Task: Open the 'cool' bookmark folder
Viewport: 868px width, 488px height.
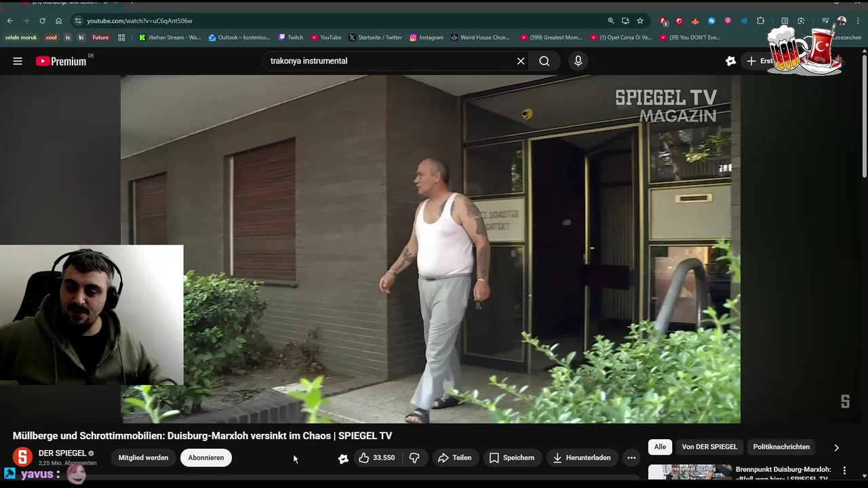Action: pyautogui.click(x=51, y=38)
